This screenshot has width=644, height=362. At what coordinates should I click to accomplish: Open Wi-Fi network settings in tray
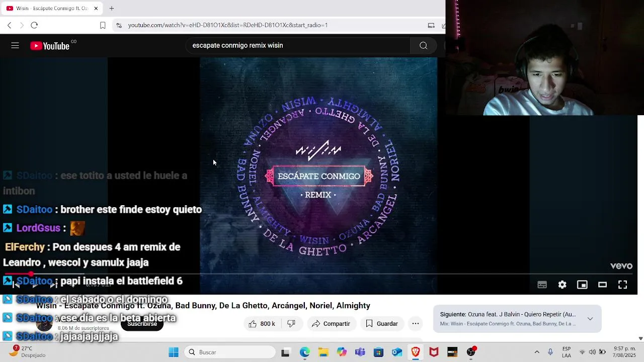pyautogui.click(x=582, y=352)
